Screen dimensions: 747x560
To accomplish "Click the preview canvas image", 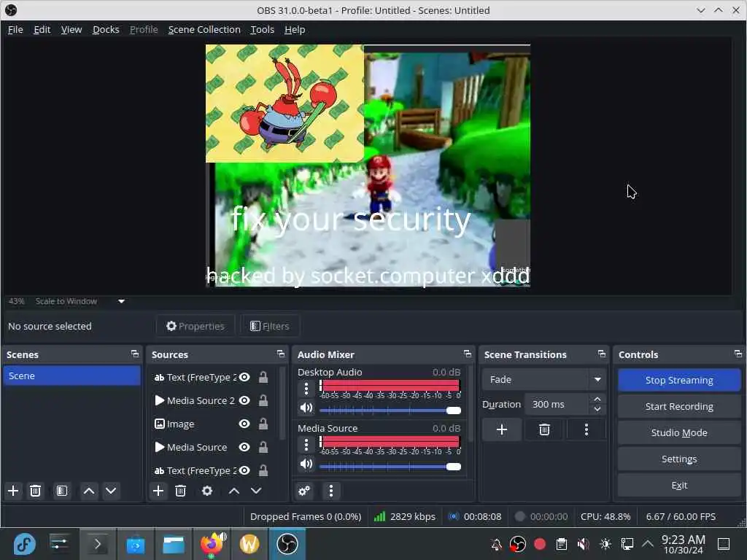I will (x=368, y=166).
